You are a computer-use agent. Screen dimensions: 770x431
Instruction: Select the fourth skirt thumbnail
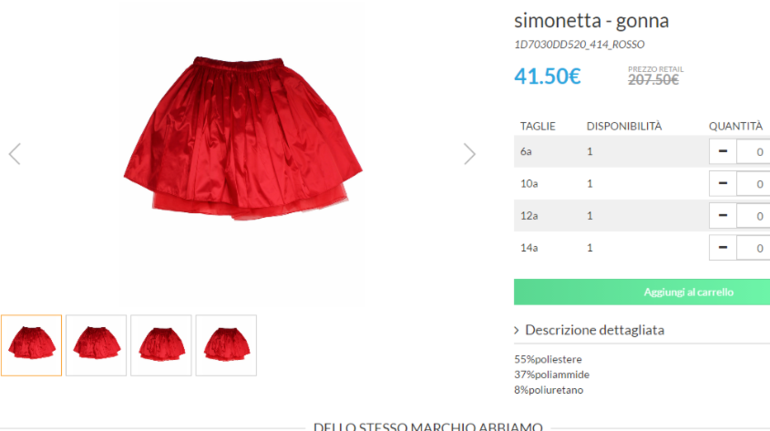(x=226, y=345)
